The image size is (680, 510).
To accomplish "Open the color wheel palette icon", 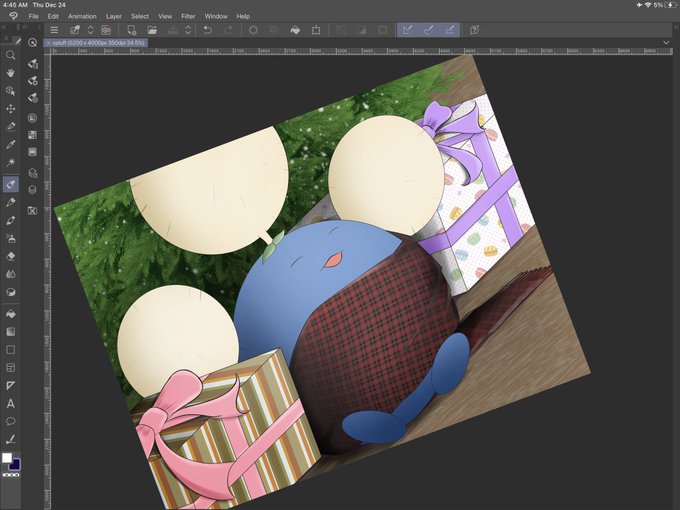I will coord(33,118).
